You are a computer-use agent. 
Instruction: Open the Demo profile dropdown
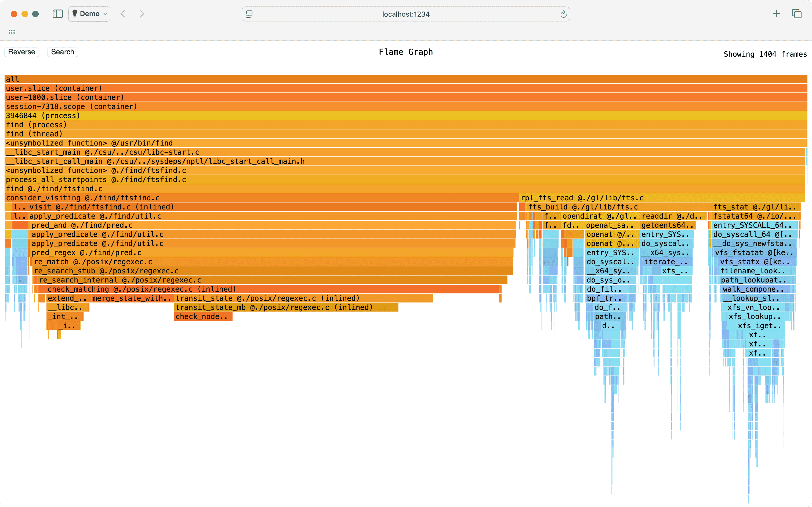coord(89,14)
